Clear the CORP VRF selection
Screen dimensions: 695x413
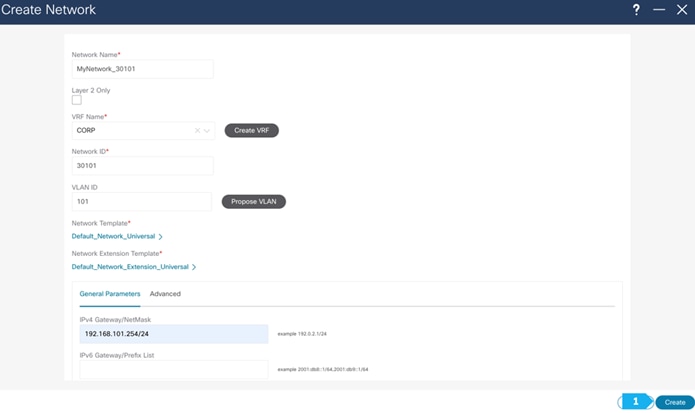tap(197, 130)
